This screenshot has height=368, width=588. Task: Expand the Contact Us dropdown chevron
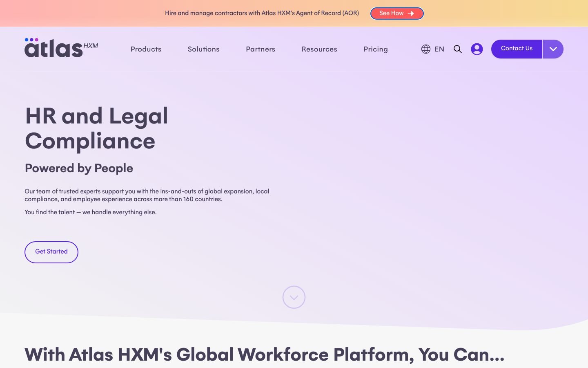pos(553,49)
